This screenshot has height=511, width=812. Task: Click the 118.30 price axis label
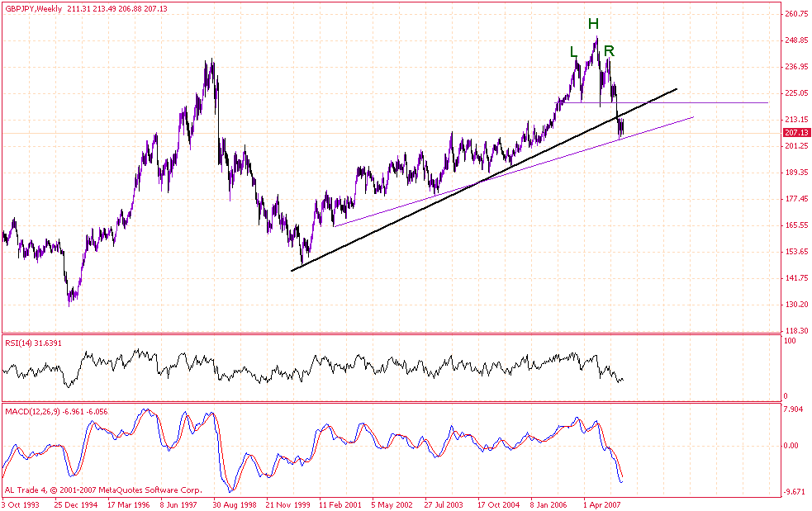click(x=796, y=330)
